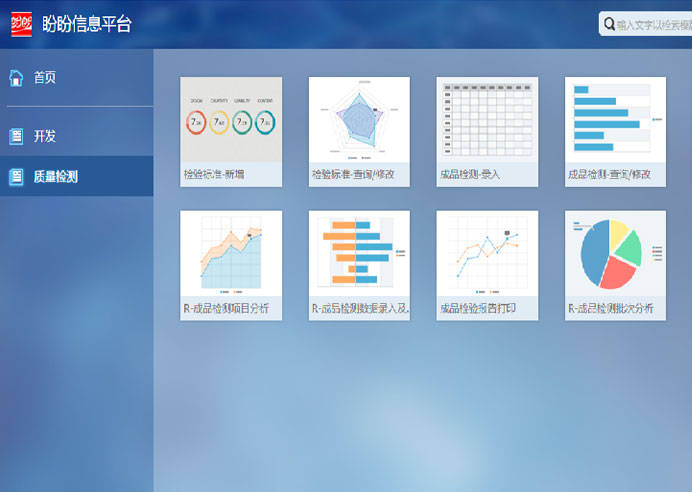Click the 检验标准-新增 caption label

point(214,175)
